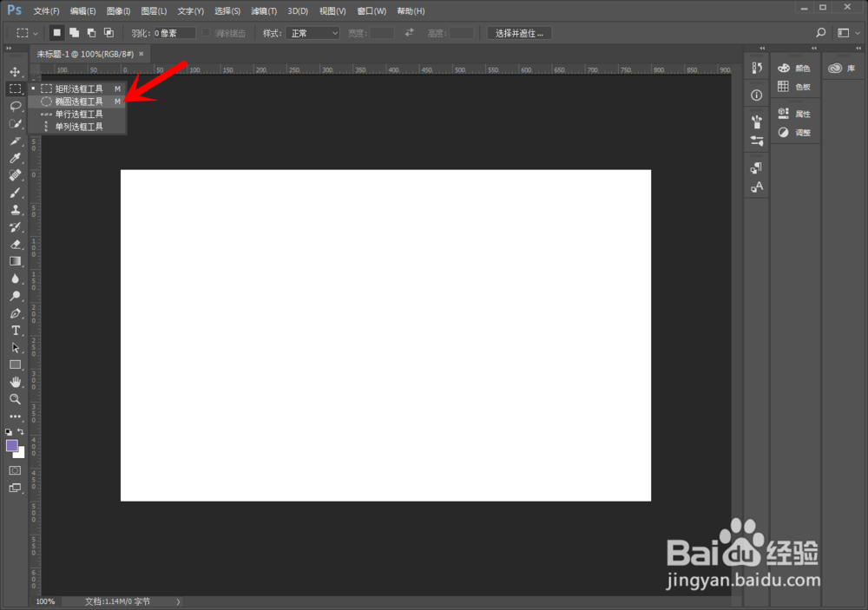Select the Healing Brush tool
Image resolution: width=868 pixels, height=610 pixels.
(x=15, y=175)
